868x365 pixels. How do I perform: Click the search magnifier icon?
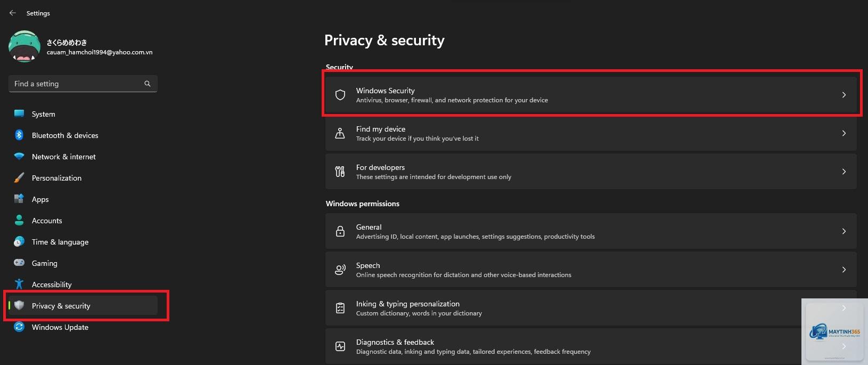[x=148, y=84]
